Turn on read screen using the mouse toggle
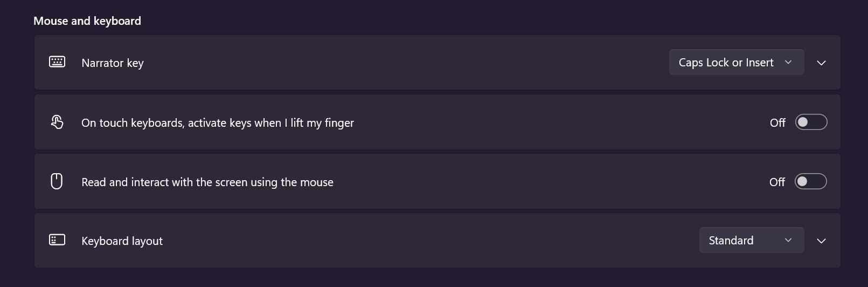The image size is (868, 287). pyautogui.click(x=811, y=181)
